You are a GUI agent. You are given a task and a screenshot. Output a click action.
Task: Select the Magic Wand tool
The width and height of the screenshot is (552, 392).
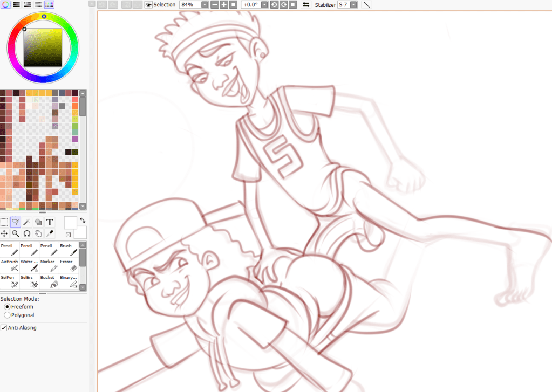coord(27,222)
